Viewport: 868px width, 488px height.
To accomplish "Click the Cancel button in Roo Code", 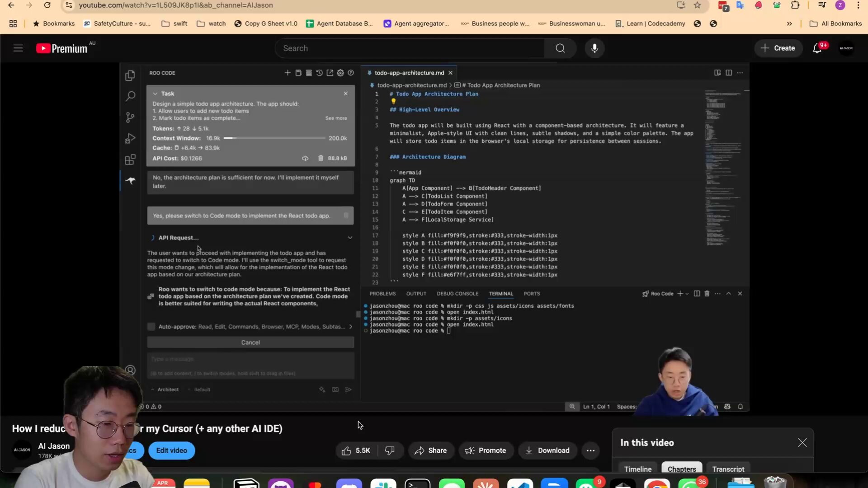I will click(x=250, y=343).
